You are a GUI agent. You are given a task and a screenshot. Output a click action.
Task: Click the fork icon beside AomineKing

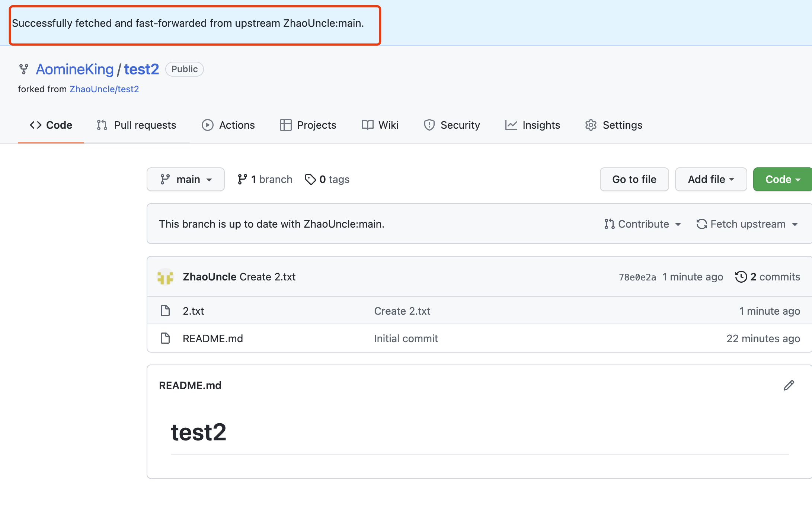[24, 69]
